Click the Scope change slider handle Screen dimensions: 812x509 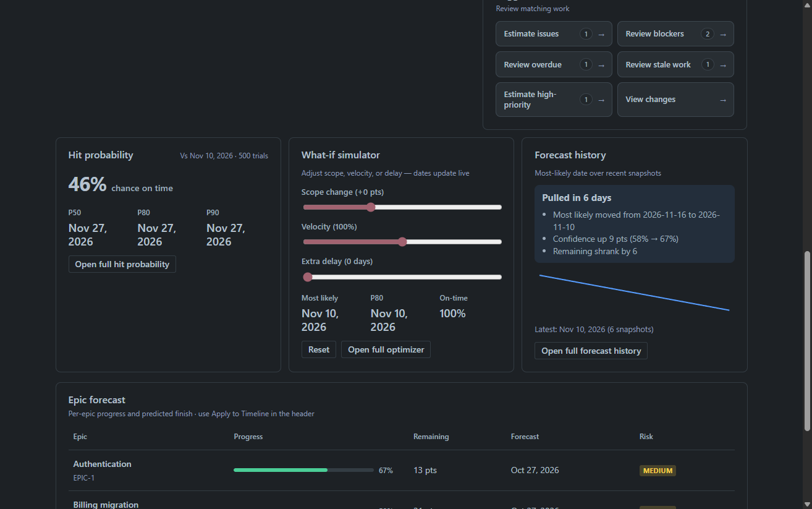pyautogui.click(x=371, y=207)
